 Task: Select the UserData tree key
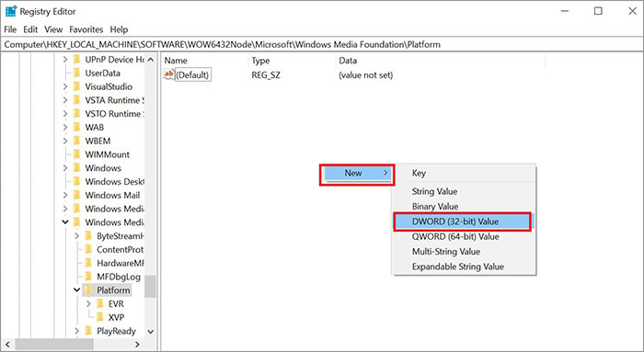click(103, 74)
